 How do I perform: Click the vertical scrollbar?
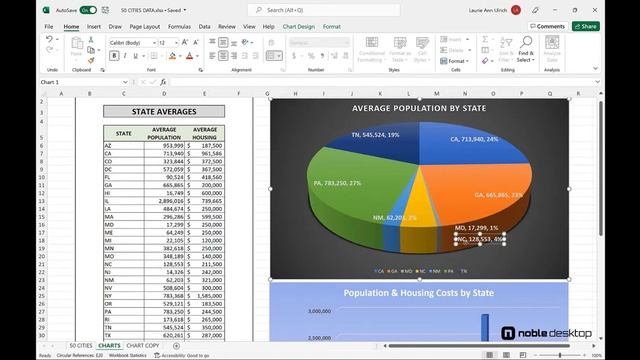click(x=600, y=168)
